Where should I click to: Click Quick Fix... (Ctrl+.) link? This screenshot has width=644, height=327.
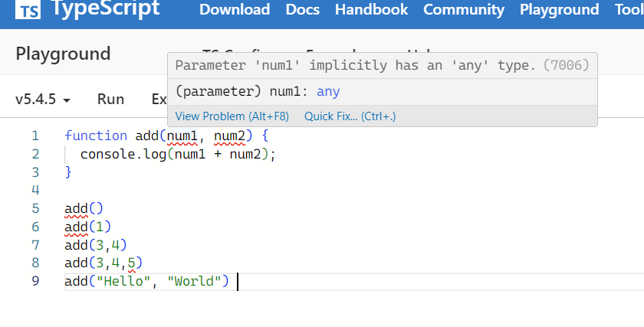point(350,116)
